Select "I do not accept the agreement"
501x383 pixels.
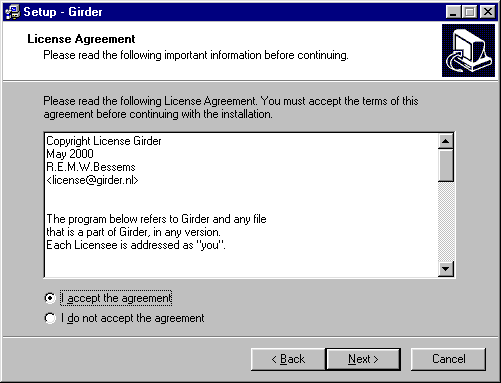click(124, 318)
